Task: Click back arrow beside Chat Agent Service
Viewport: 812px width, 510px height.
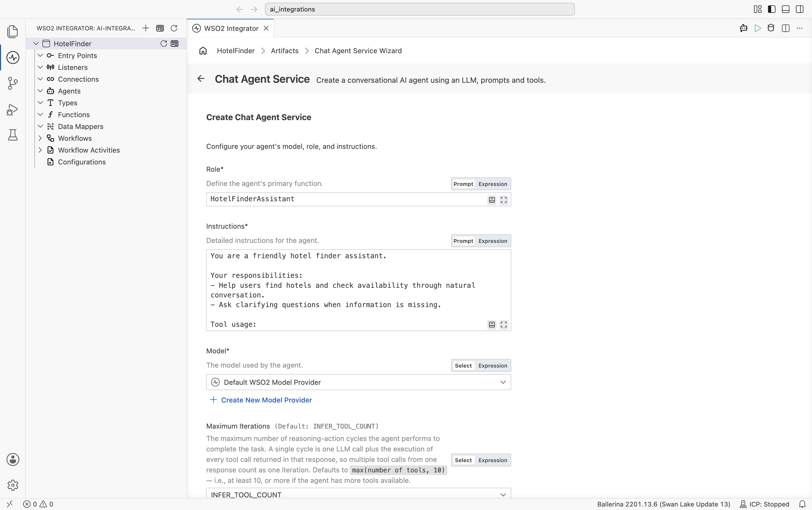Action: pos(201,78)
